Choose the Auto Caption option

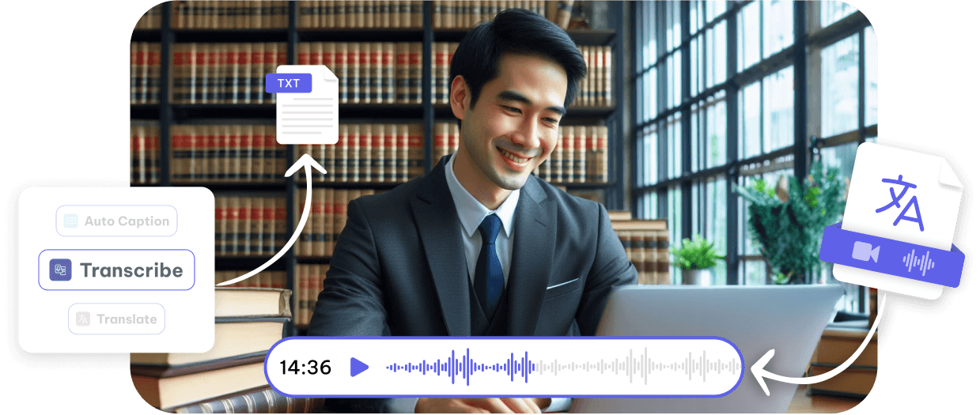(x=116, y=221)
